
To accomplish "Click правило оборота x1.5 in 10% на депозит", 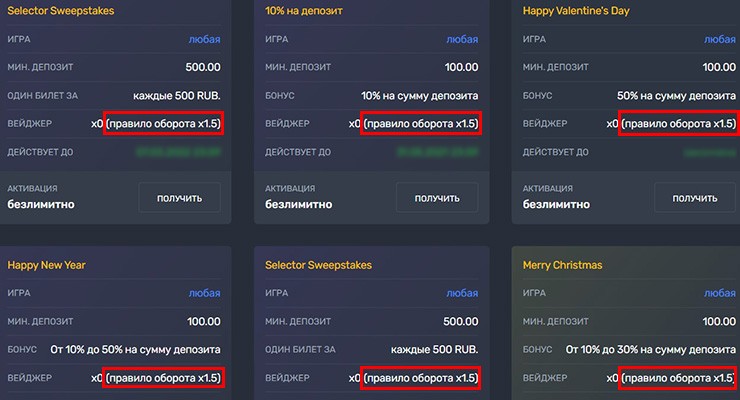I will [x=421, y=124].
